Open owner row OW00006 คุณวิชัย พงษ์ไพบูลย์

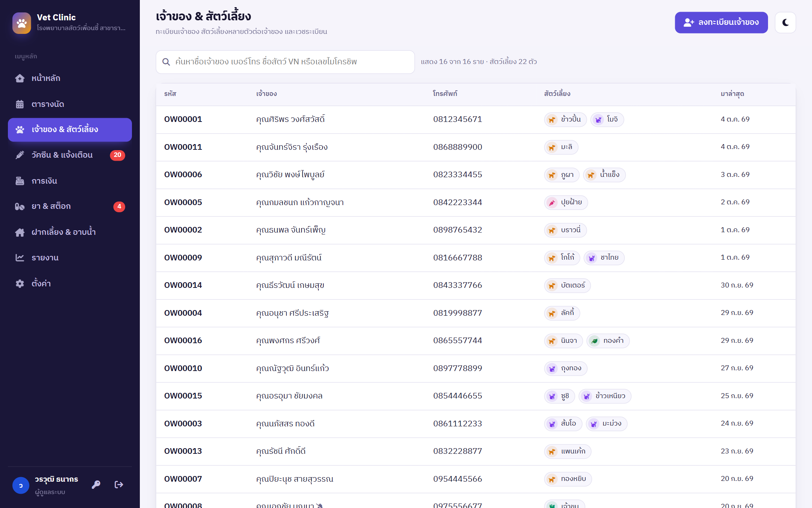[476, 175]
